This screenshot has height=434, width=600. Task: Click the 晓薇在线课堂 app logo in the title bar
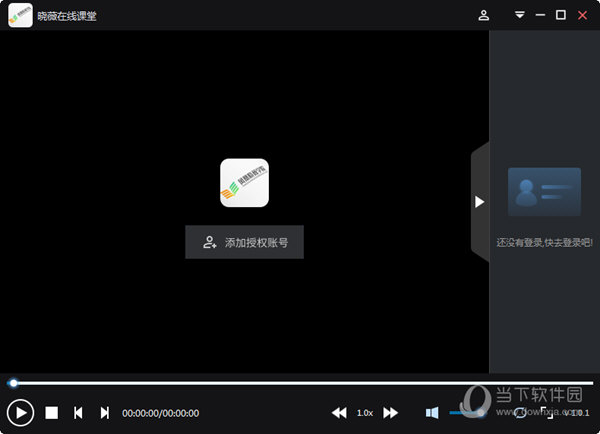pos(20,15)
